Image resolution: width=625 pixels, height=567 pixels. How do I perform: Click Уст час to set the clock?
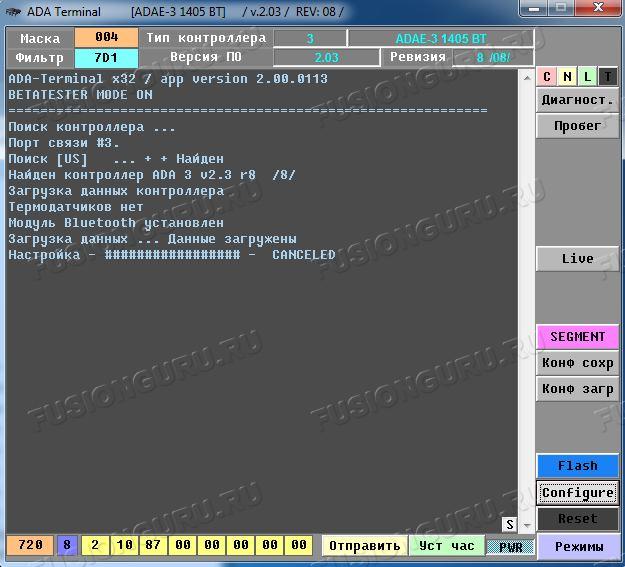pos(446,546)
